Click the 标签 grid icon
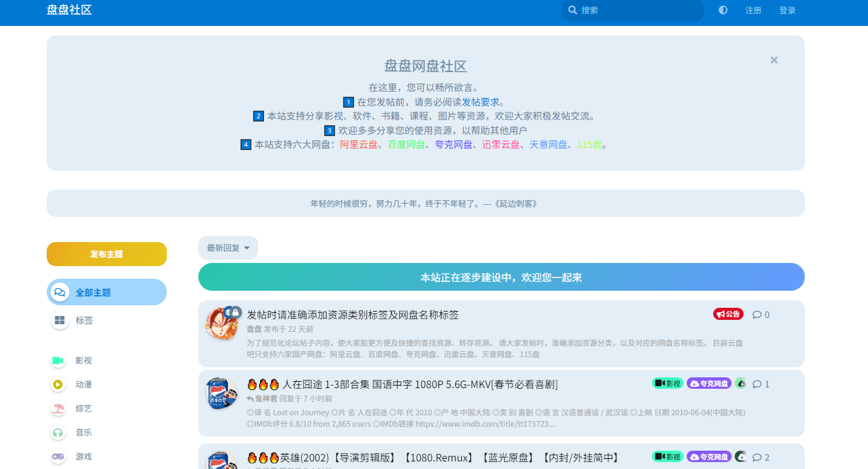 59,320
